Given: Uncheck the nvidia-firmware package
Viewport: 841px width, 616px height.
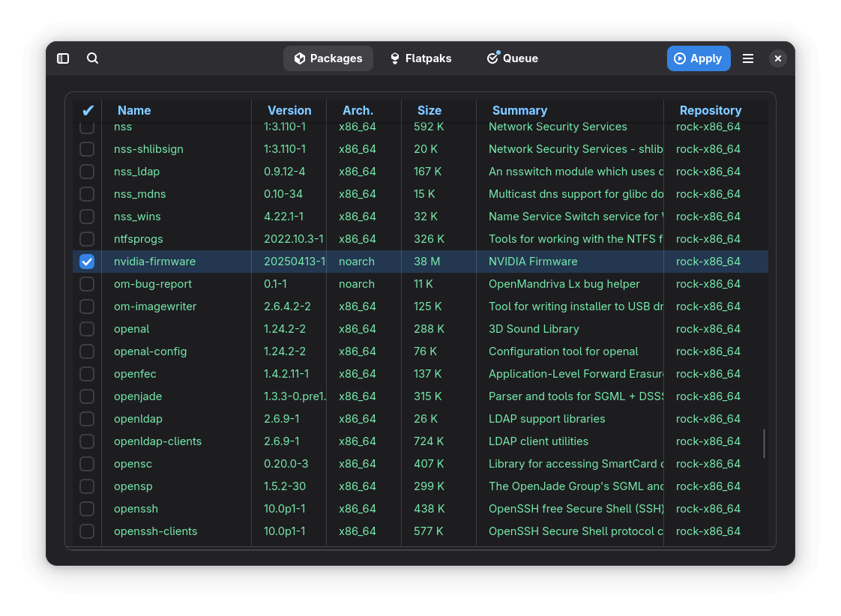Looking at the screenshot, I should [x=87, y=262].
